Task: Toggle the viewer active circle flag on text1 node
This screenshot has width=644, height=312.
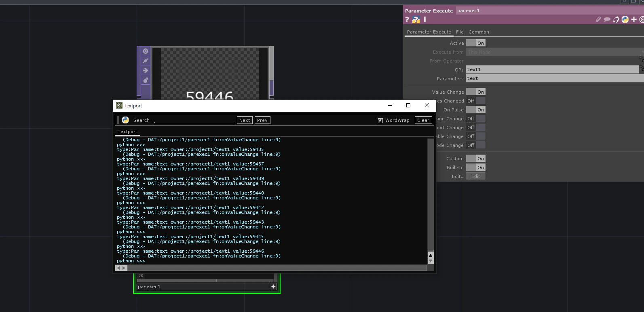Action: pos(146,51)
